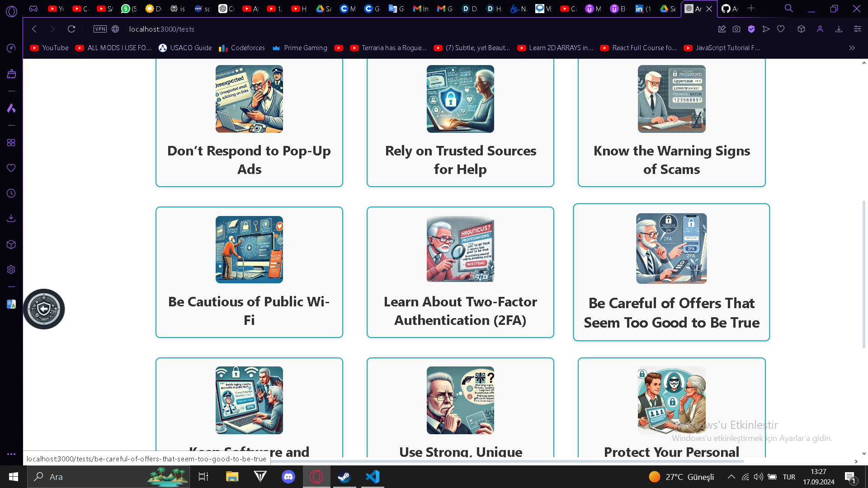
Task: Click the floating shield badge button
Action: (44, 309)
